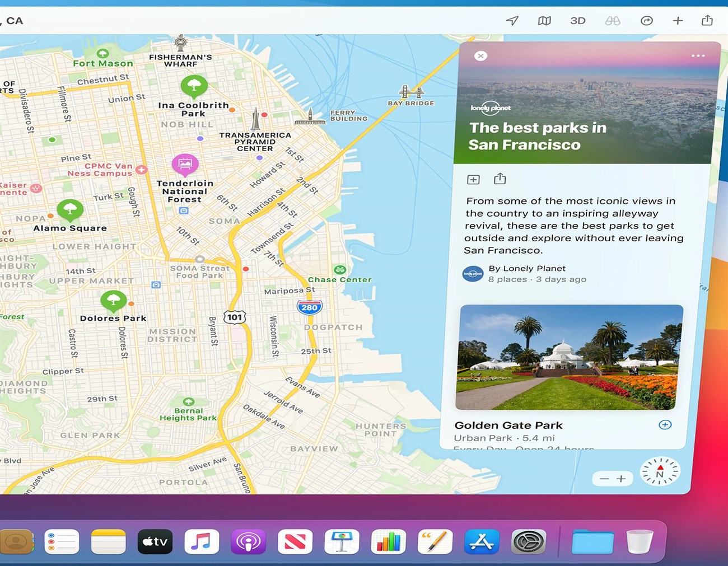Select the Dolores Park pin

[x=113, y=301]
